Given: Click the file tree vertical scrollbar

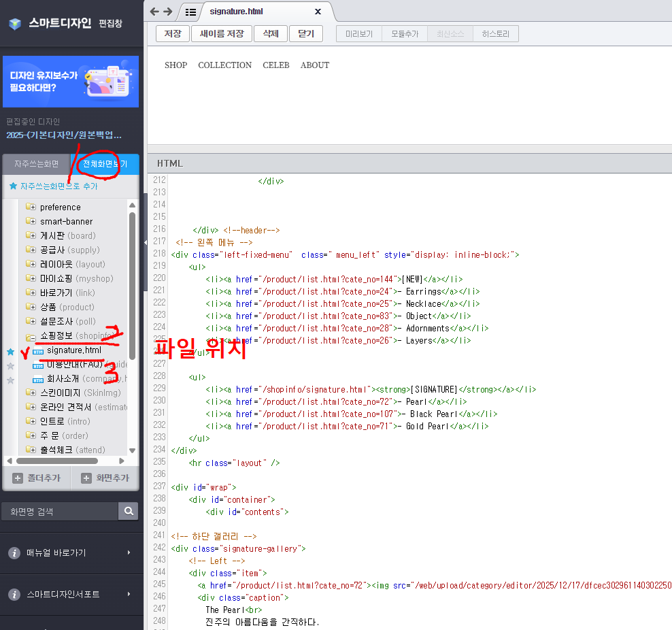Looking at the screenshot, I should click(132, 286).
